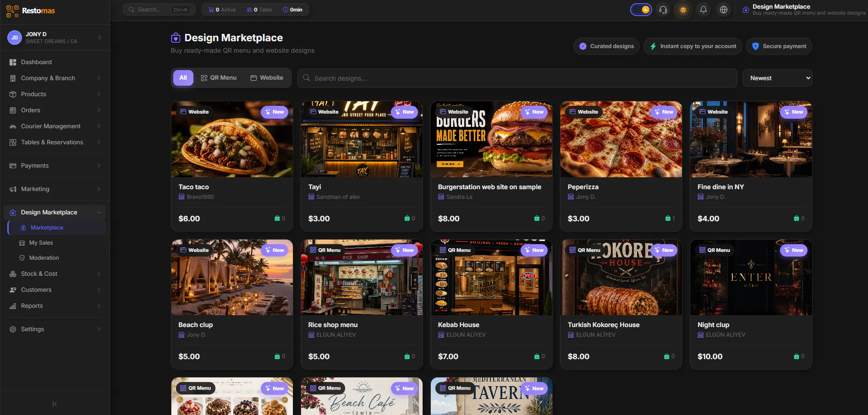Expand the Company & Branch chevron
Image resolution: width=868 pixels, height=415 pixels.
pyautogui.click(x=99, y=78)
